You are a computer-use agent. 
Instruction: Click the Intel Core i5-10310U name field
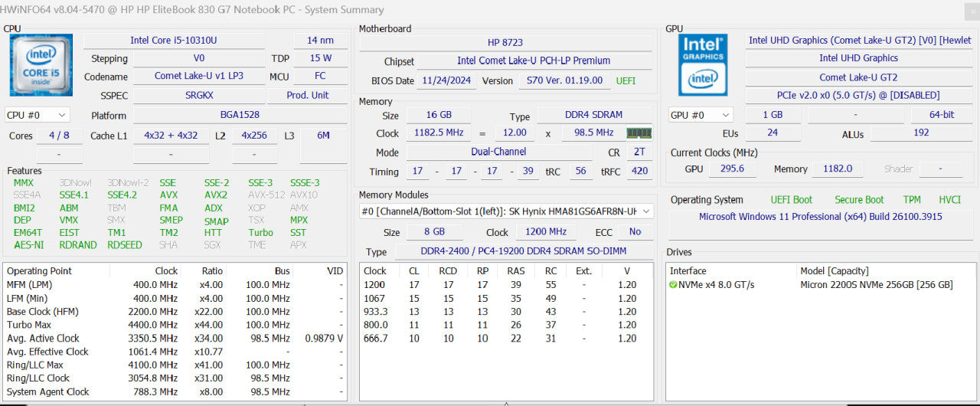pyautogui.click(x=173, y=41)
